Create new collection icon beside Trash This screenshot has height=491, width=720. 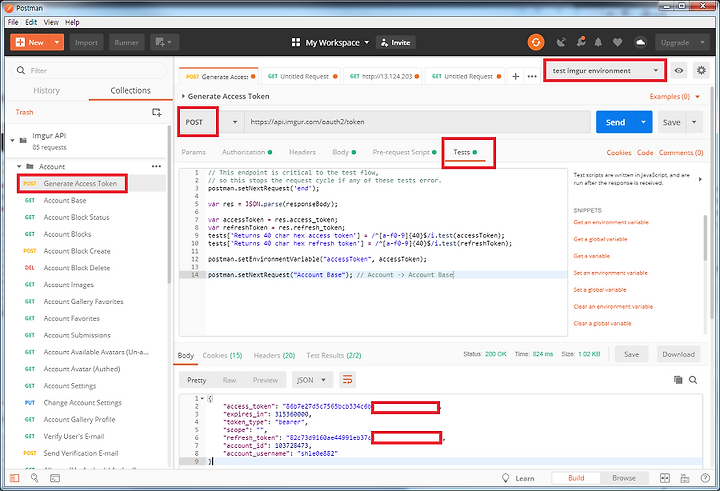157,112
